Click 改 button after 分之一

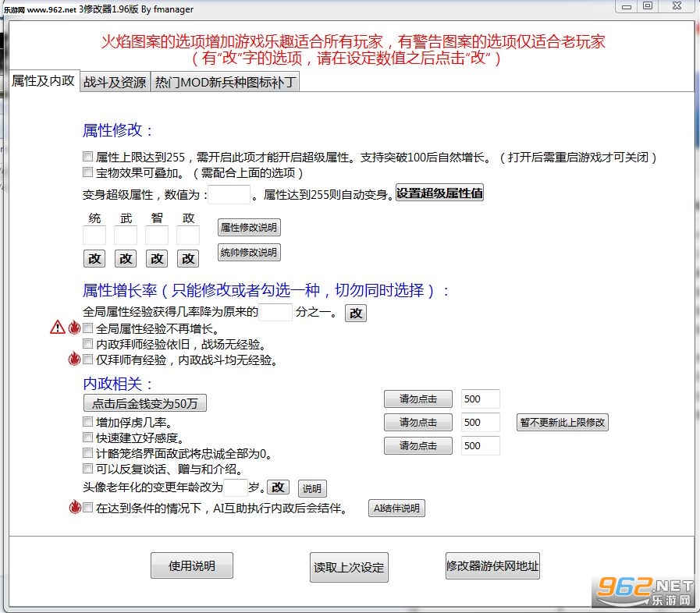pos(356,314)
